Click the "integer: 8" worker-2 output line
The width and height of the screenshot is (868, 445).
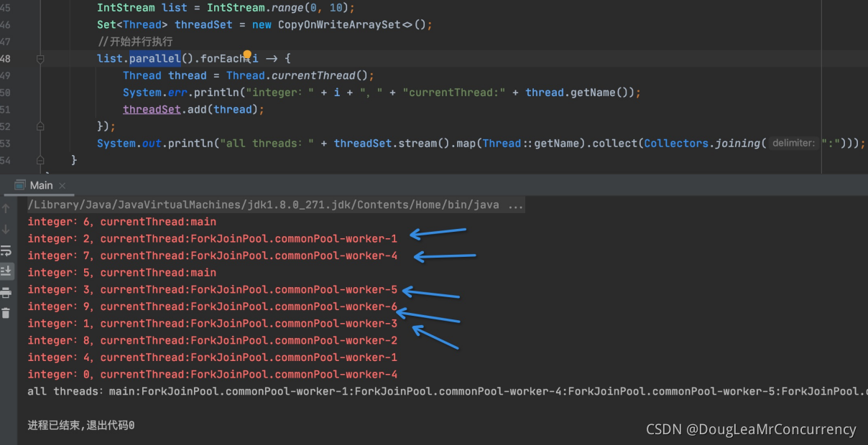pos(212,341)
